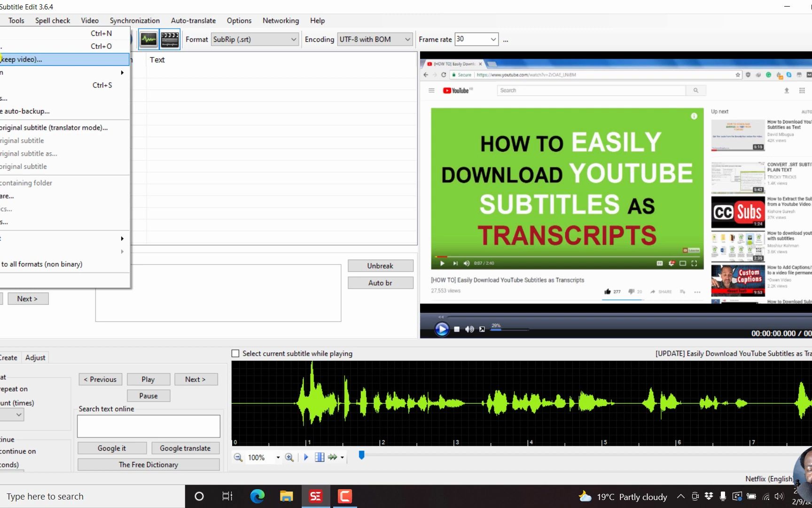
Task: Open the Help menu
Action: pos(317,20)
